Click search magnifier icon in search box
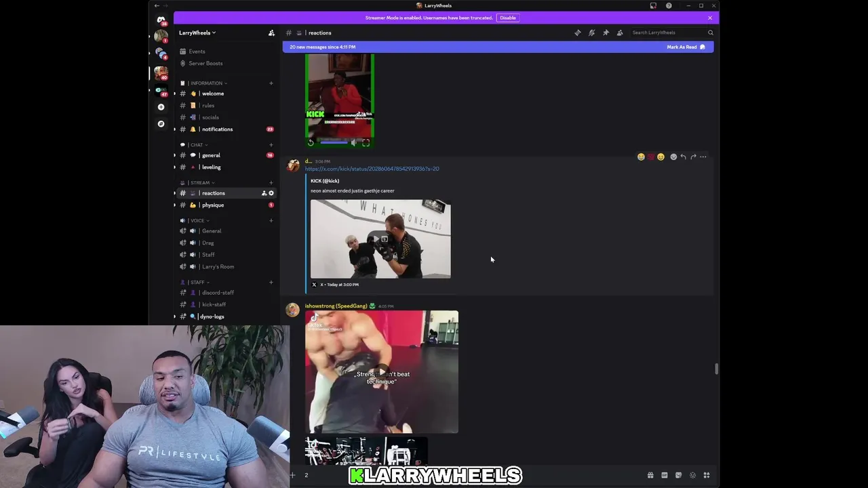This screenshot has width=868, height=488. coord(711,33)
